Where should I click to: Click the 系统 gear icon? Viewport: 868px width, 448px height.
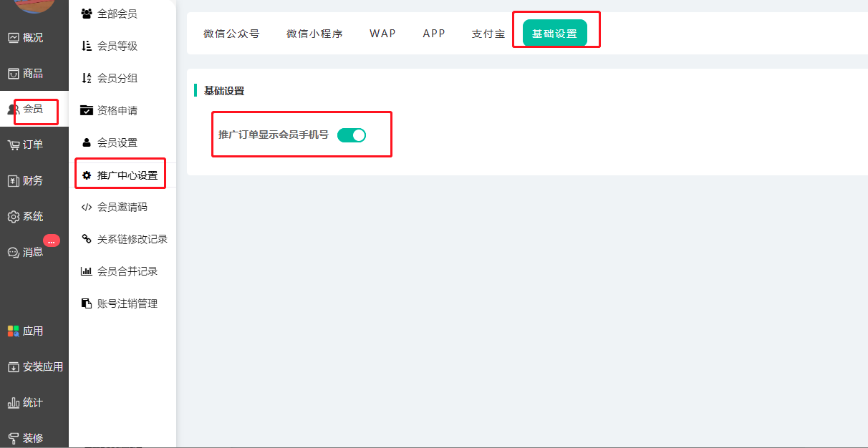point(14,217)
